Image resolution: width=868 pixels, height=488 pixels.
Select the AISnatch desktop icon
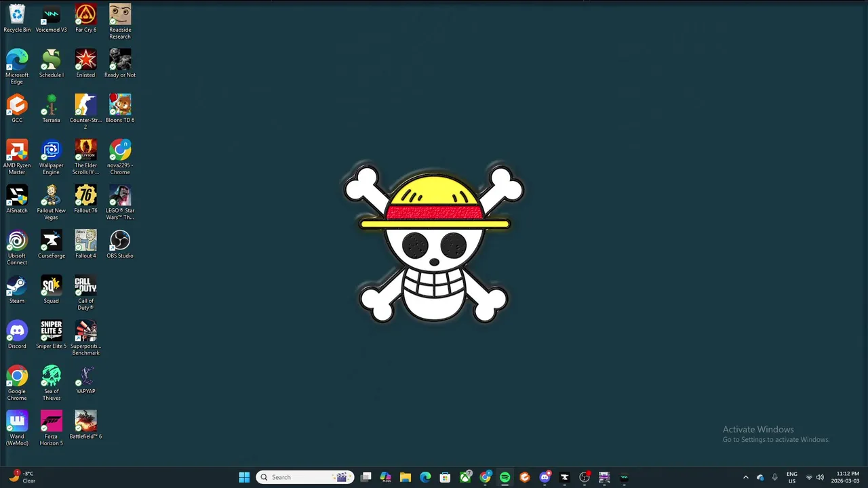click(x=17, y=199)
